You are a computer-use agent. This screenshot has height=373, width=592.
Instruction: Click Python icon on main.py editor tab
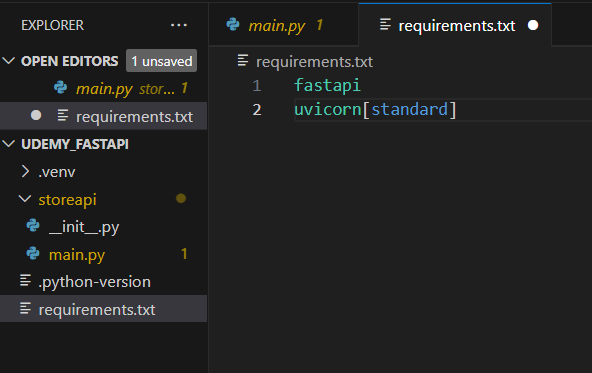[x=233, y=25]
